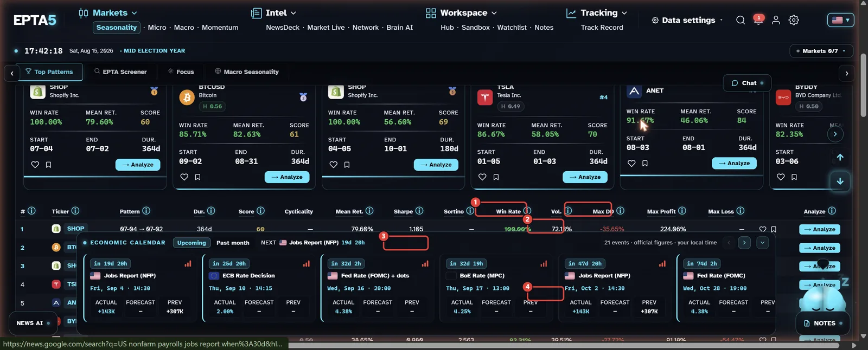Click the info icon beside Sortino column
The width and height of the screenshot is (868, 350).
pos(470,211)
